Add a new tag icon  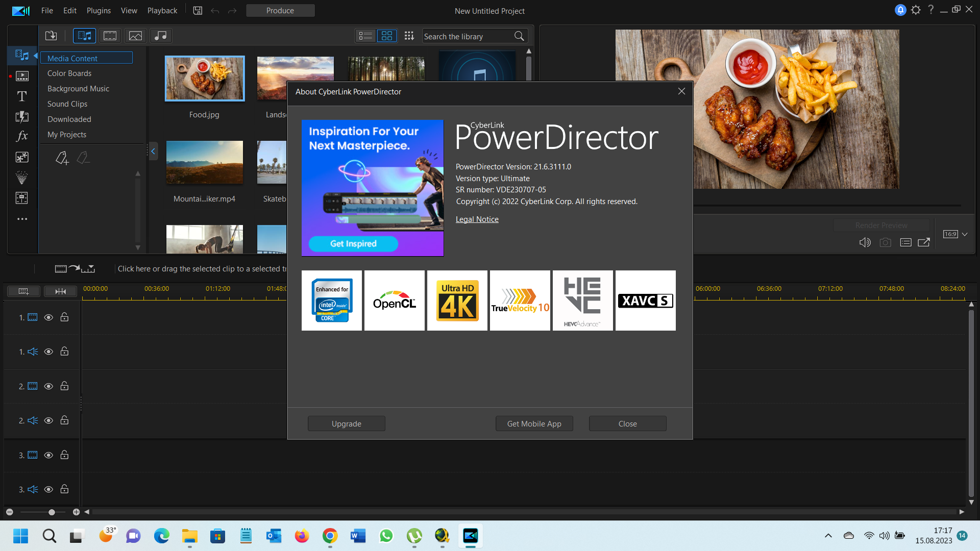point(62,158)
